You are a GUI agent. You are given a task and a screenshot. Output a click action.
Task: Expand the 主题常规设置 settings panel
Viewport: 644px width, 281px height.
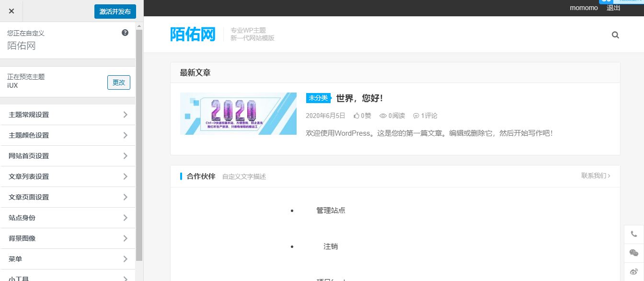coord(68,115)
